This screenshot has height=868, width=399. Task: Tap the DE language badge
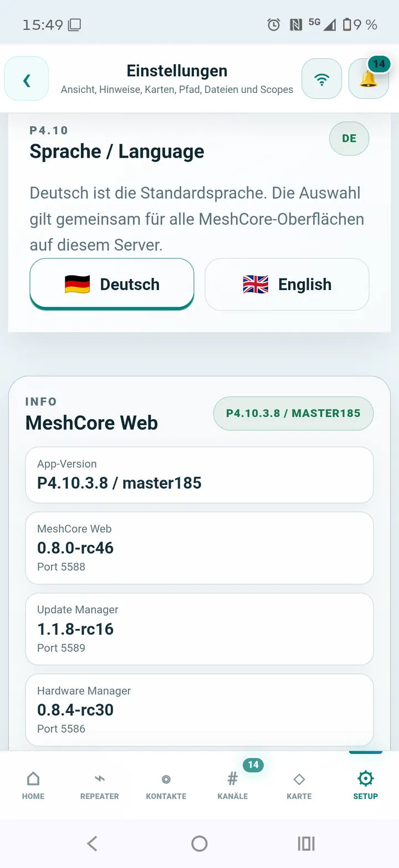pyautogui.click(x=349, y=138)
